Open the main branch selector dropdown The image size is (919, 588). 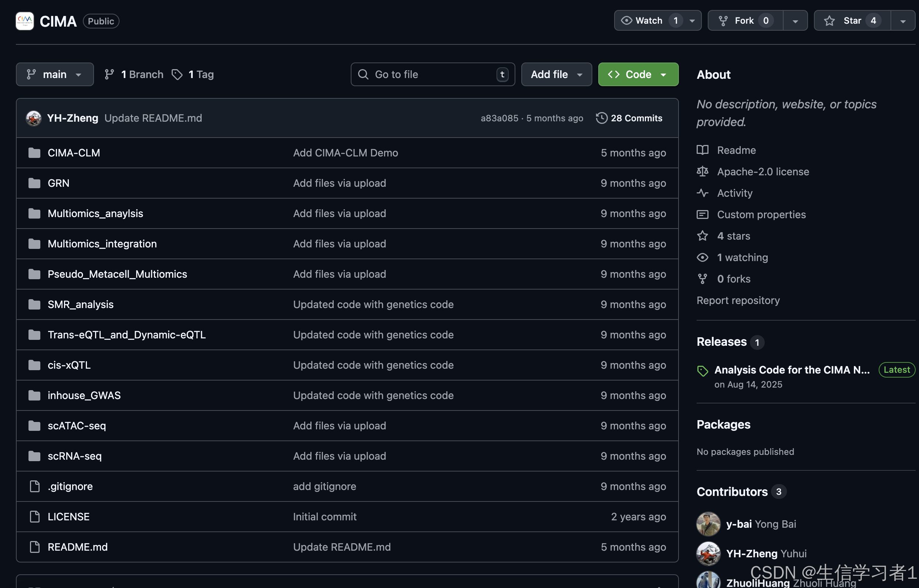click(55, 74)
